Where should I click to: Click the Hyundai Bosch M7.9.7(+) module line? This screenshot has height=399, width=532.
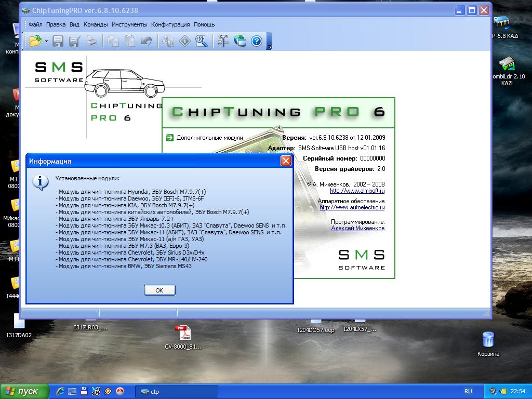tap(130, 192)
